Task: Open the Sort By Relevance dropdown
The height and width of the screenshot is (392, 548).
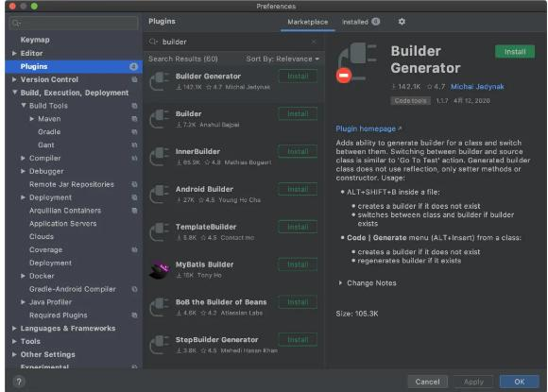Action: [283, 60]
